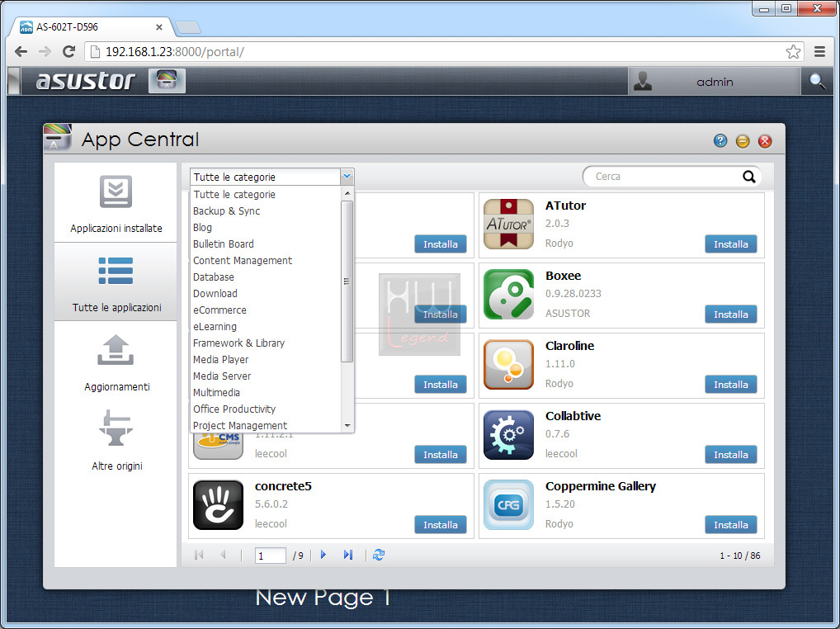Click the category list scroll up arrow
840x629 pixels.
pyautogui.click(x=347, y=193)
